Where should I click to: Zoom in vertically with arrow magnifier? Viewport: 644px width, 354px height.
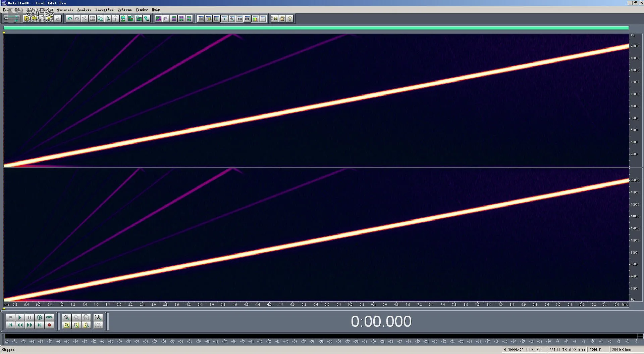pyautogui.click(x=98, y=317)
